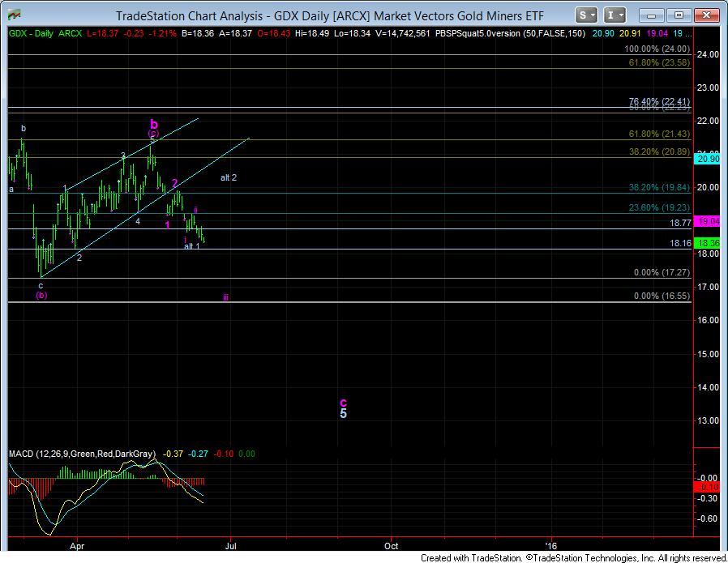The height and width of the screenshot is (563, 728).
Task: Click the 'alt 2' wave annotation
Action: coord(229,177)
